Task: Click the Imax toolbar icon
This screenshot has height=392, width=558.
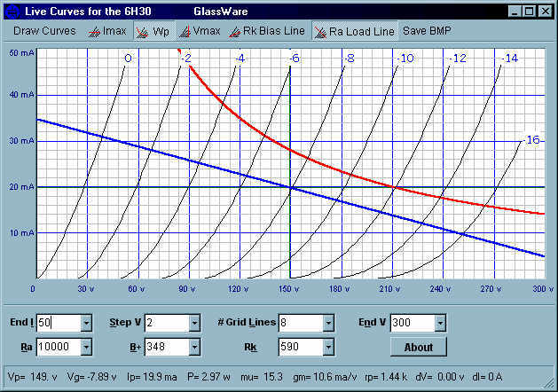Action: [x=94, y=33]
